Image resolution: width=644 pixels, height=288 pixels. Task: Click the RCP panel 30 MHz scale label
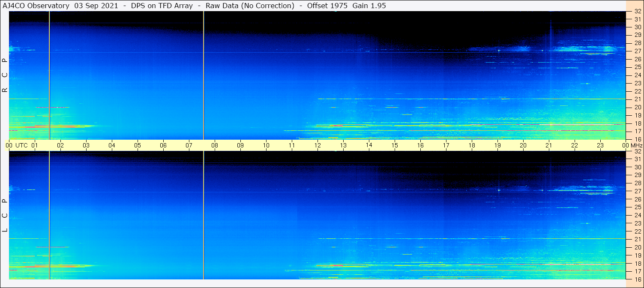point(638,27)
